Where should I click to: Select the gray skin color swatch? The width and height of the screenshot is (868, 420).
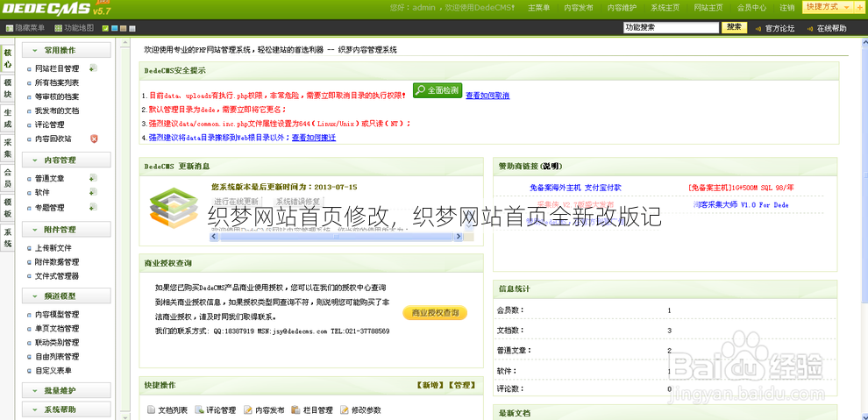(x=132, y=28)
